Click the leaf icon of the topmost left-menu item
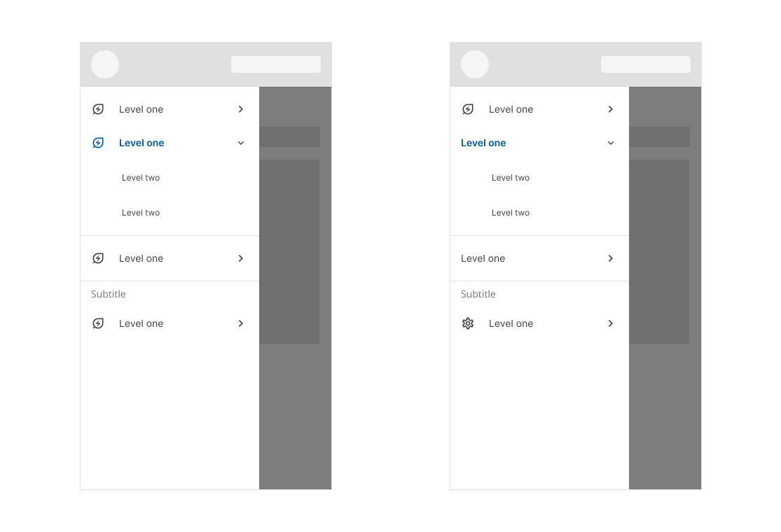781x532 pixels. 98,109
